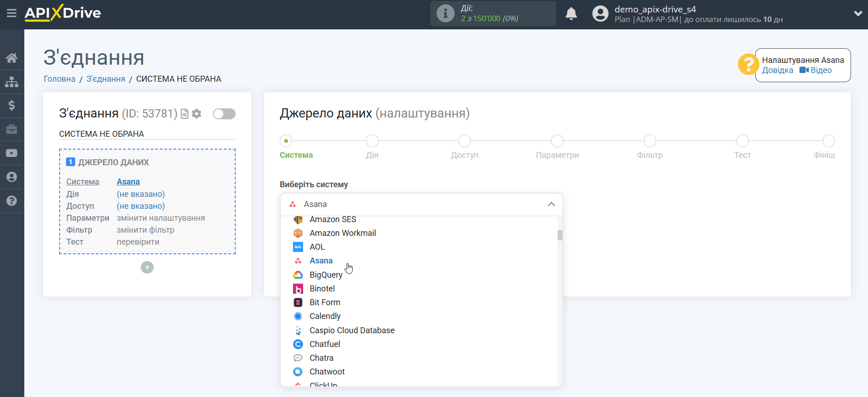868x397 pixels.
Task: Copy connection via document icon
Action: pos(184,114)
